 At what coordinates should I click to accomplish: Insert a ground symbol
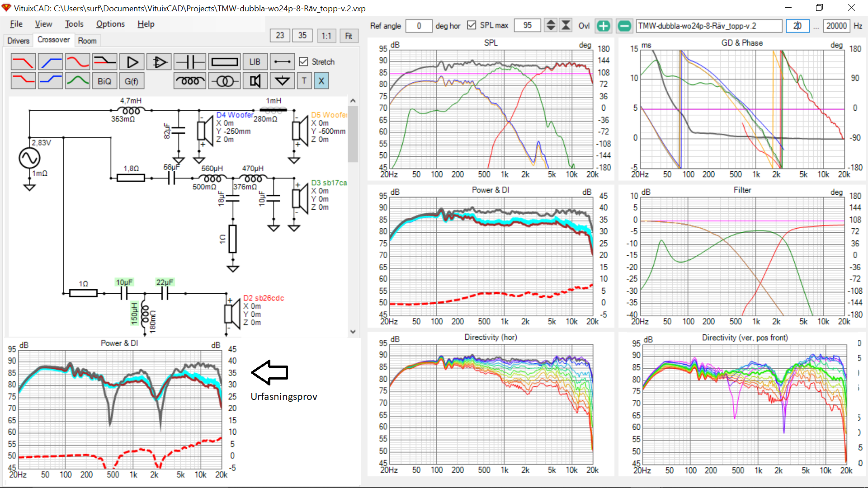pyautogui.click(x=283, y=81)
